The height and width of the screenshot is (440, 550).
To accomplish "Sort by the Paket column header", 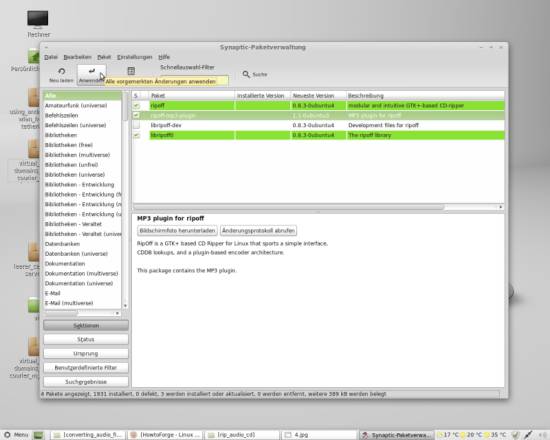I will click(x=192, y=95).
